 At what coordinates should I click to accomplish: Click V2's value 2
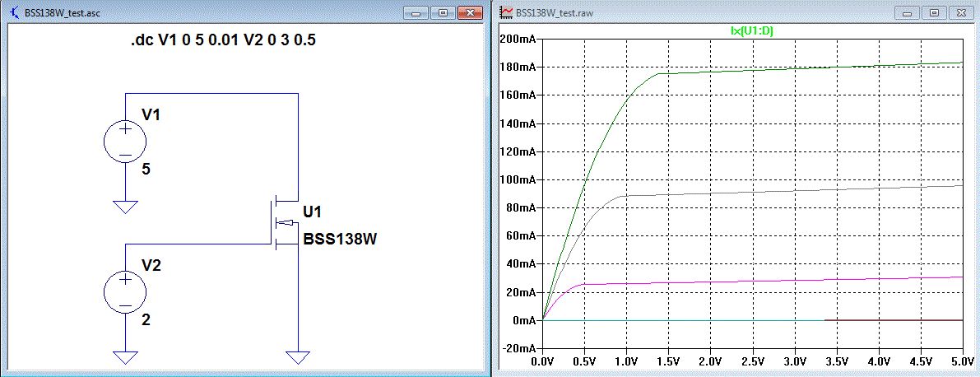(146, 320)
